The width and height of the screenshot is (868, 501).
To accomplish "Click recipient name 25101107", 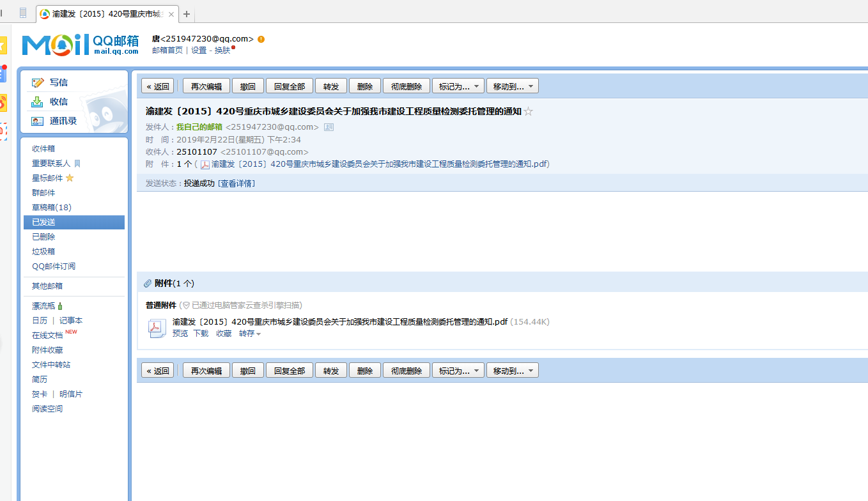I will click(x=197, y=152).
